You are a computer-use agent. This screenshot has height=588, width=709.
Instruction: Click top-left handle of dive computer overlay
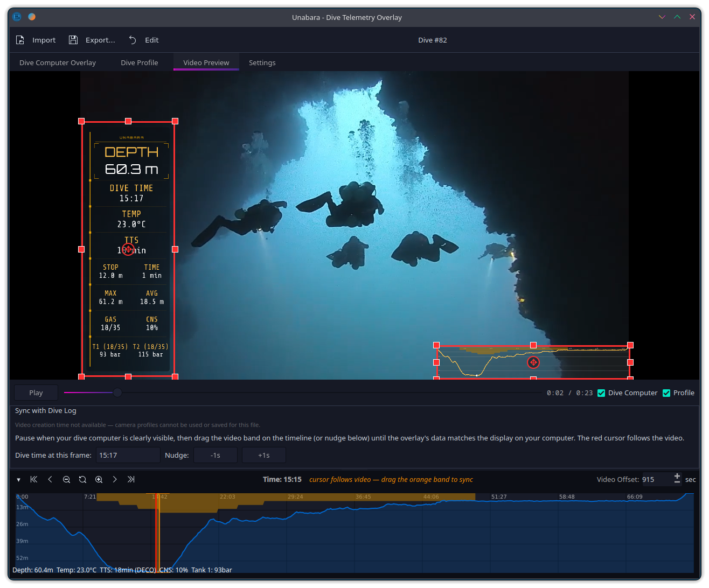(81, 121)
